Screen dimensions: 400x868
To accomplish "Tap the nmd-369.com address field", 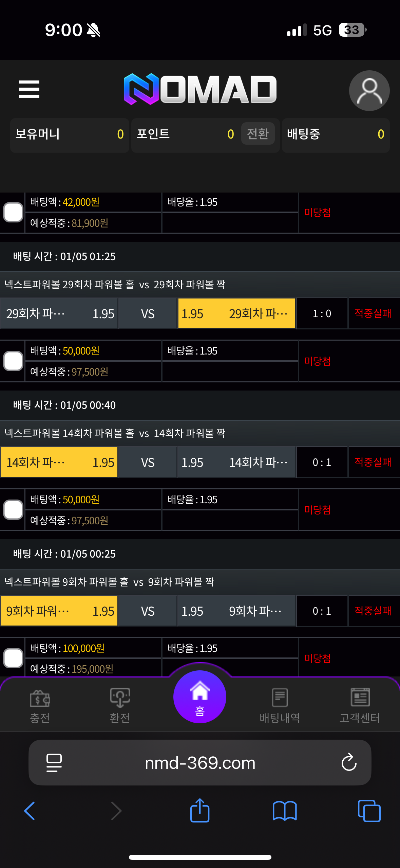I will click(x=200, y=763).
